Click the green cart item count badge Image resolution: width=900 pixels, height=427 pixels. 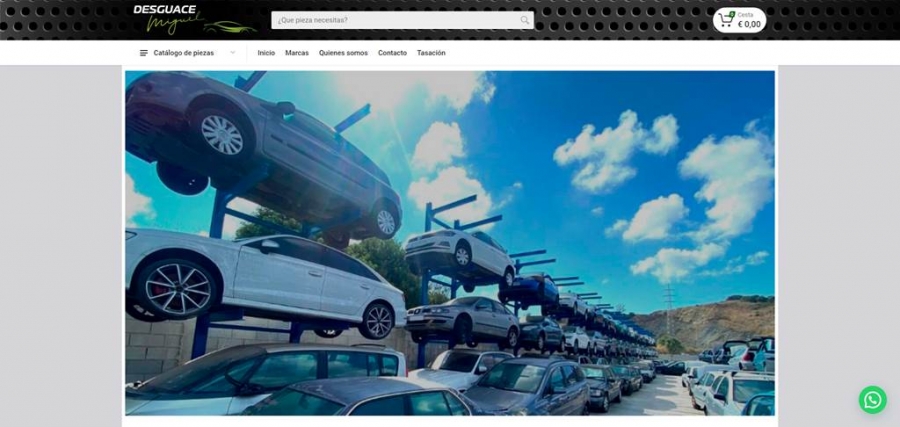[x=732, y=14]
